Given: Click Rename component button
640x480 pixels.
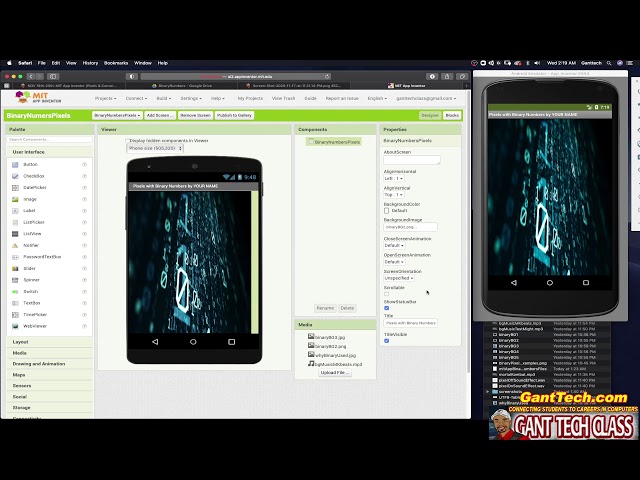Looking at the screenshot, I should coord(325,308).
